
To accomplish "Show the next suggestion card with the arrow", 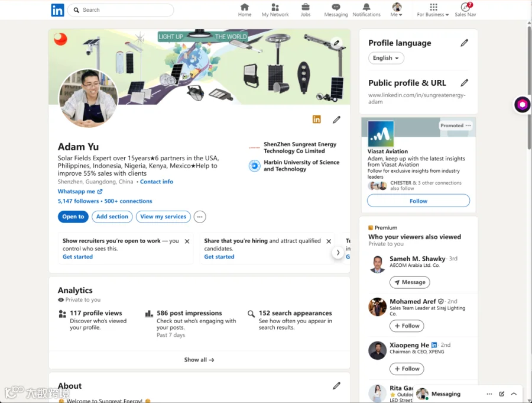I will (338, 253).
